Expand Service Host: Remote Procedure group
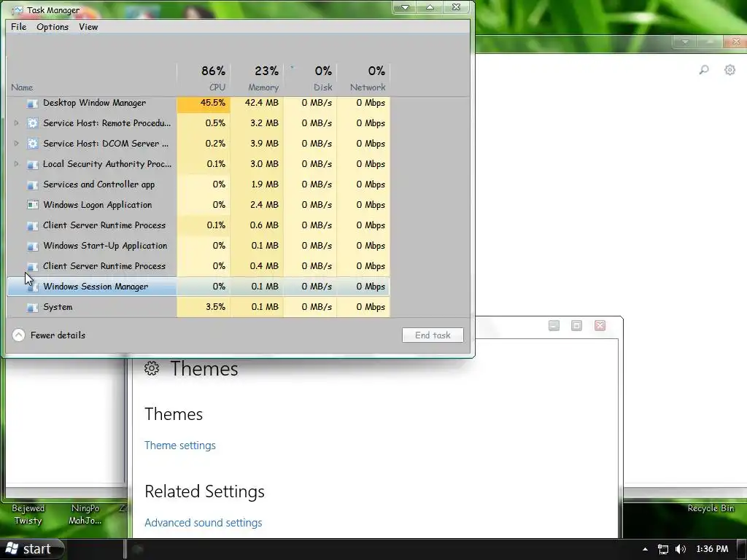 point(16,122)
